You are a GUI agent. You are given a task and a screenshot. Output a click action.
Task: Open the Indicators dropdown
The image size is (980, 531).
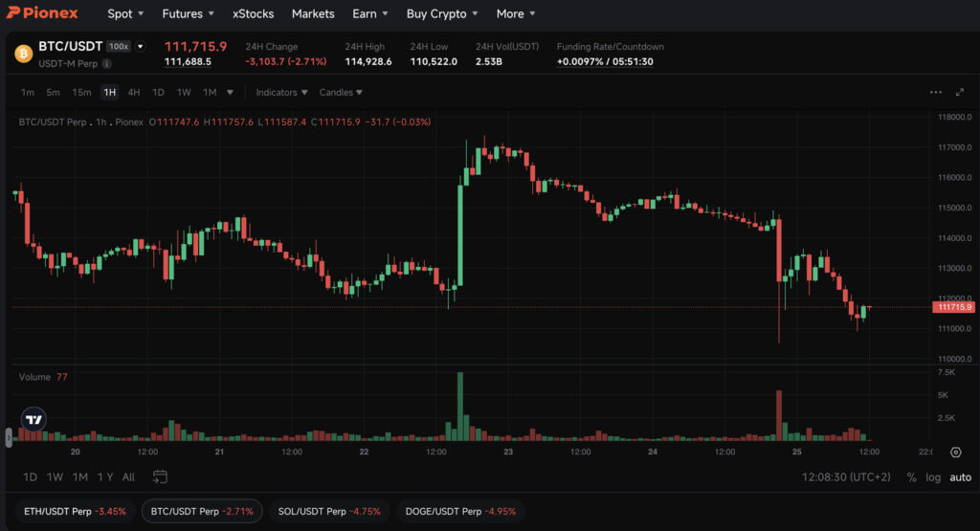point(281,93)
